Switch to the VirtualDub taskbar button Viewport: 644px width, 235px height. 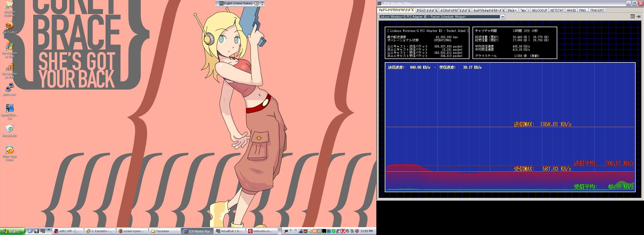[x=229, y=231]
